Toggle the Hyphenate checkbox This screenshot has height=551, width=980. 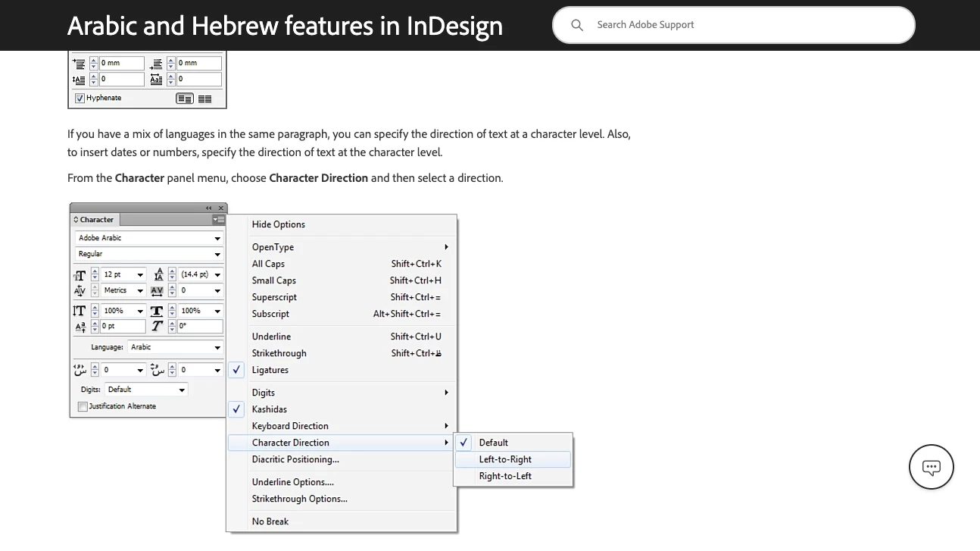coord(80,99)
